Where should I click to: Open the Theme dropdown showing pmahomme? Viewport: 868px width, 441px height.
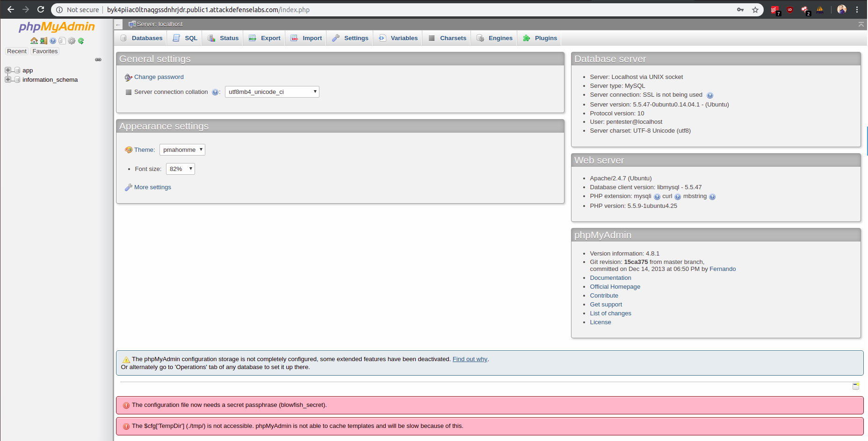(x=182, y=150)
